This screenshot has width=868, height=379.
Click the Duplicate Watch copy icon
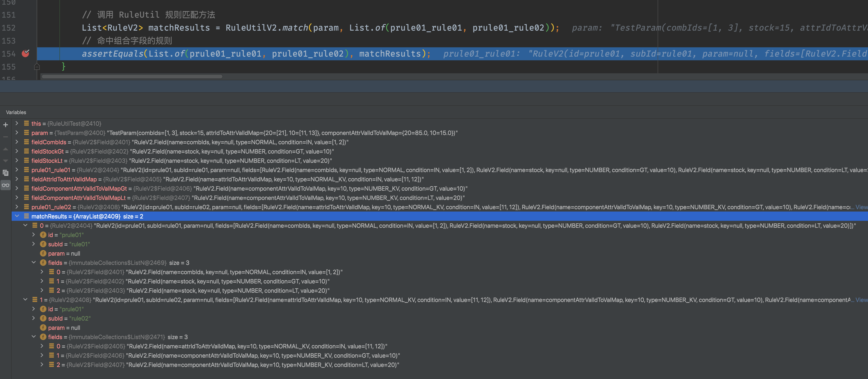[x=5, y=173]
